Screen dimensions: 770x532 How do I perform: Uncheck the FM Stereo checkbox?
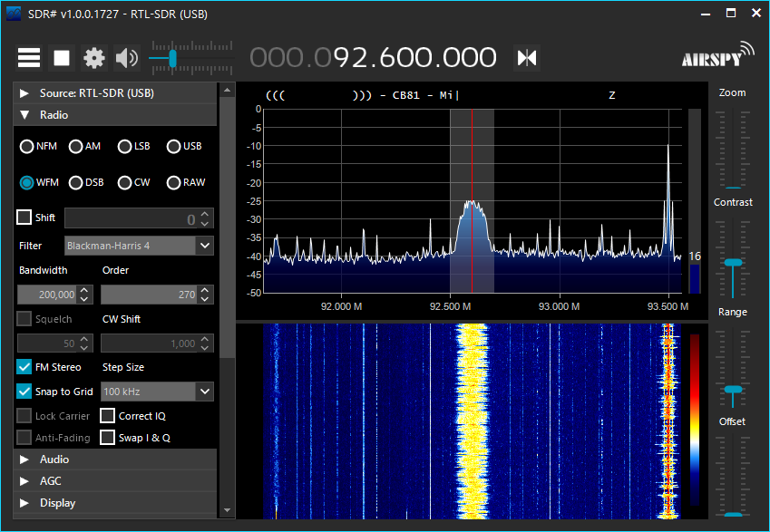click(24, 367)
